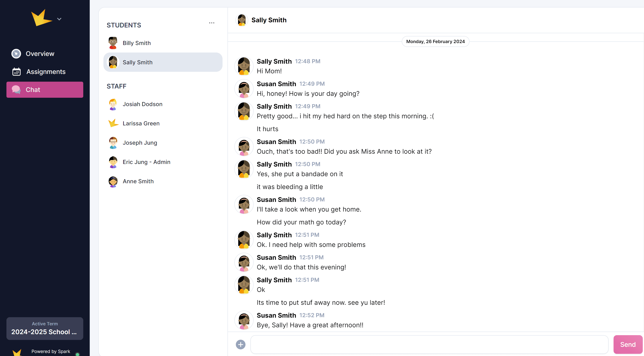
Task: Click the Chat bubble icon
Action: [x=16, y=90]
